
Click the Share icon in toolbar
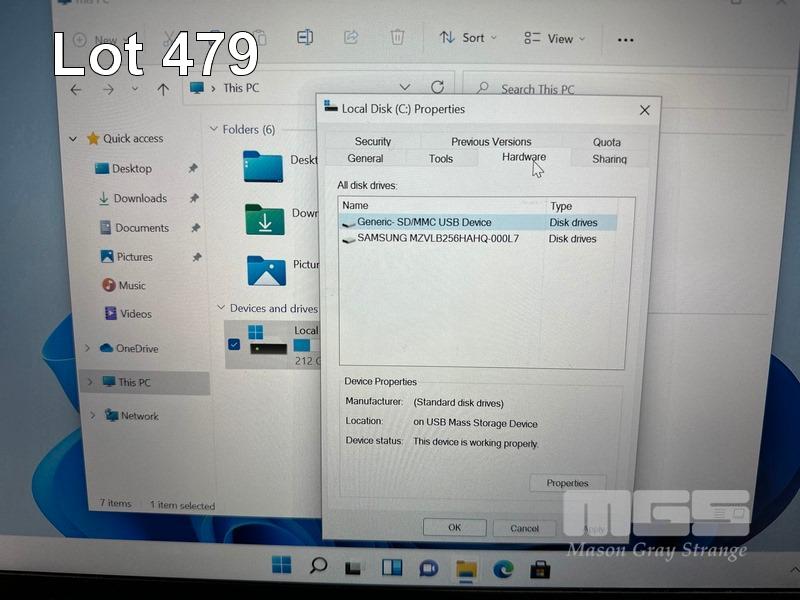(x=351, y=37)
